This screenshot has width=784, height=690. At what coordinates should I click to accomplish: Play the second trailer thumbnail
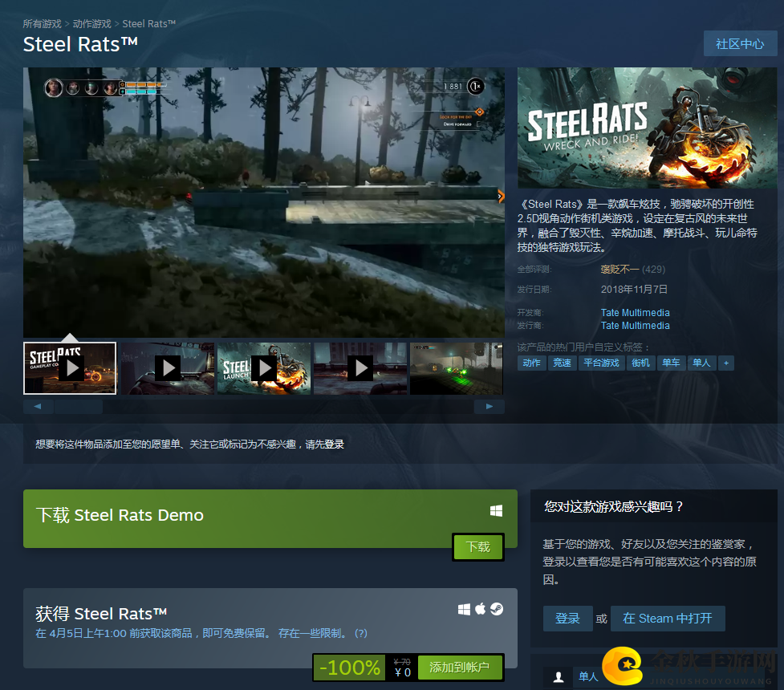(x=168, y=368)
